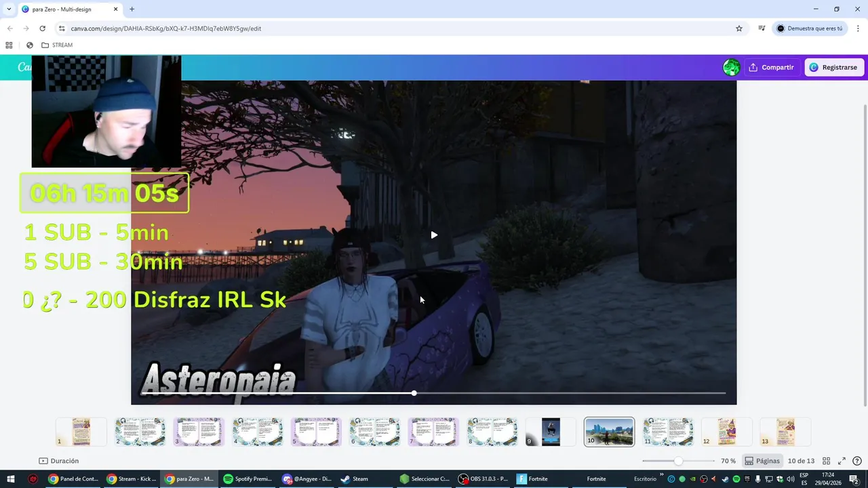Close the para Zero - Multi-design tab
Image resolution: width=868 pixels, height=488 pixels.
(115, 9)
